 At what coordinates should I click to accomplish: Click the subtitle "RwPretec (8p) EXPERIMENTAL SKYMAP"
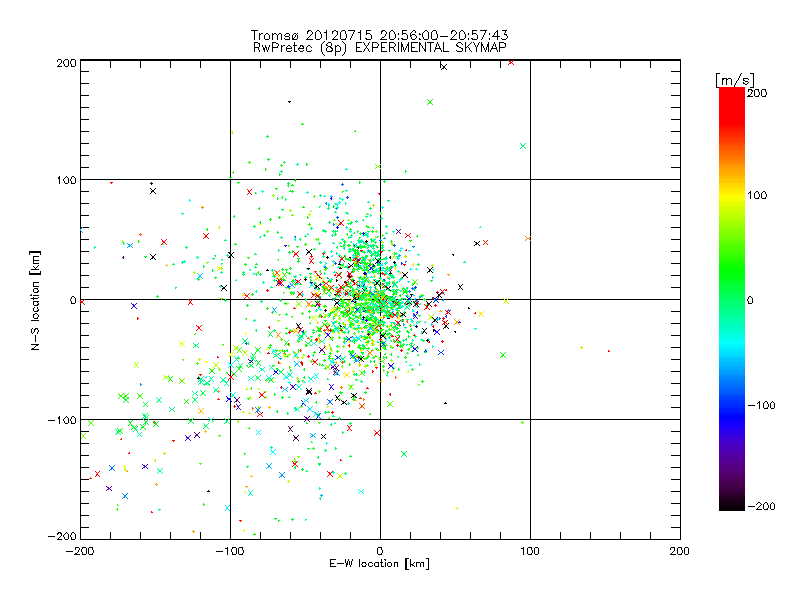click(x=379, y=47)
